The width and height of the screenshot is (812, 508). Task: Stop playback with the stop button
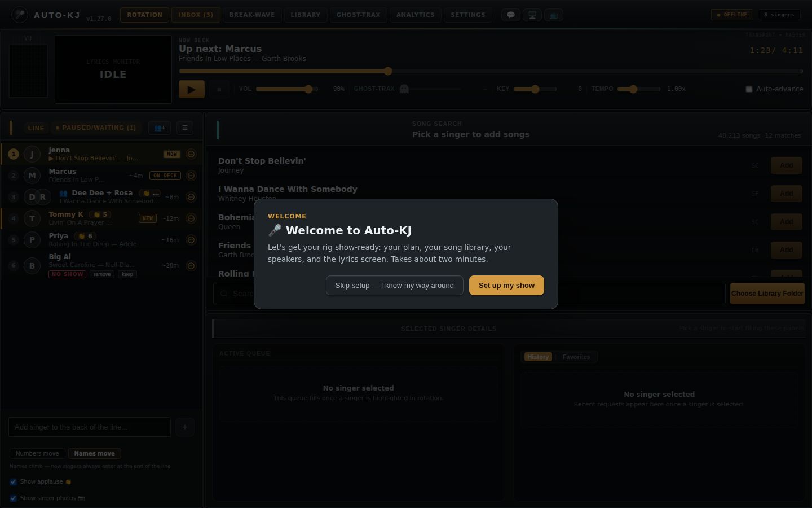[219, 89]
